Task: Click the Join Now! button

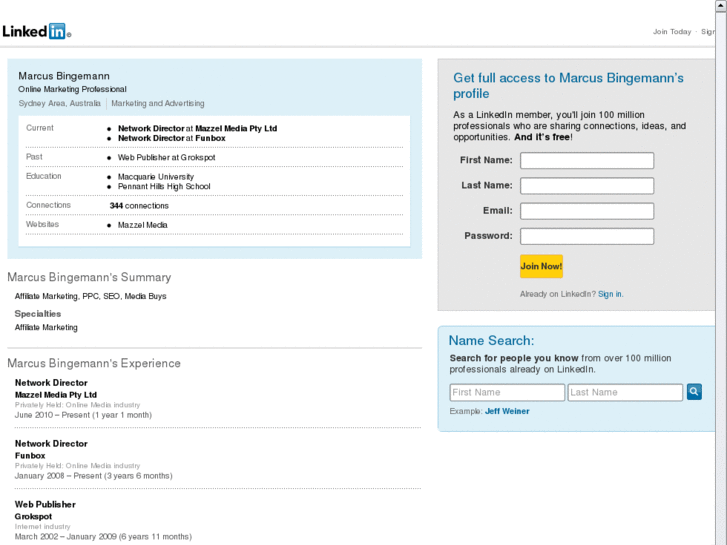Action: click(541, 266)
